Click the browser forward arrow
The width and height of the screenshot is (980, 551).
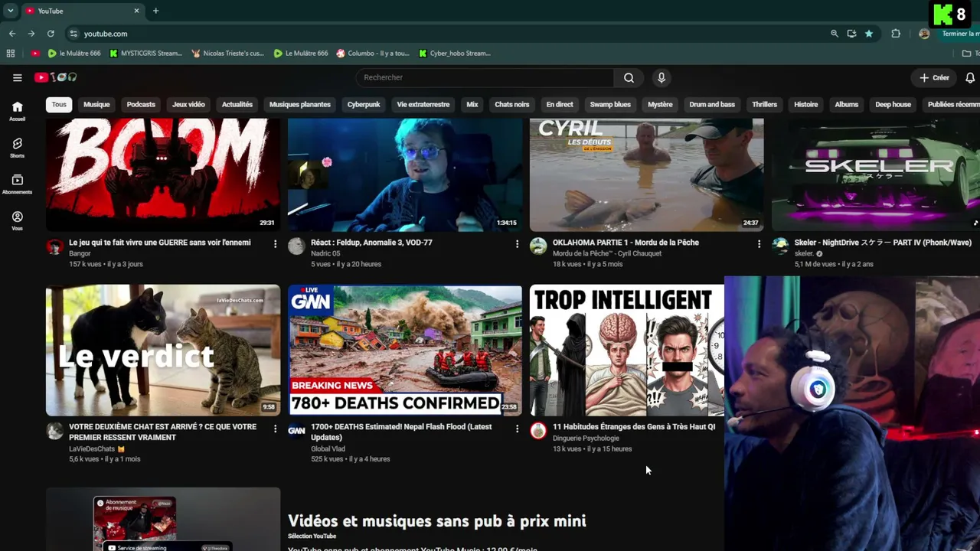click(31, 34)
